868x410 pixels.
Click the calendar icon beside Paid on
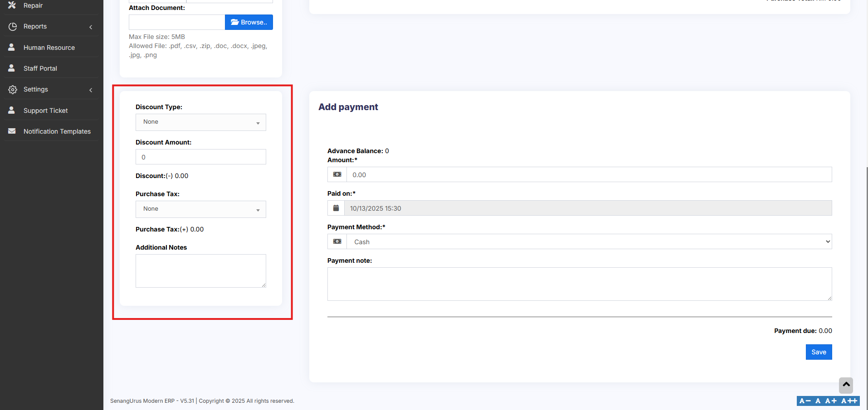[x=336, y=208]
